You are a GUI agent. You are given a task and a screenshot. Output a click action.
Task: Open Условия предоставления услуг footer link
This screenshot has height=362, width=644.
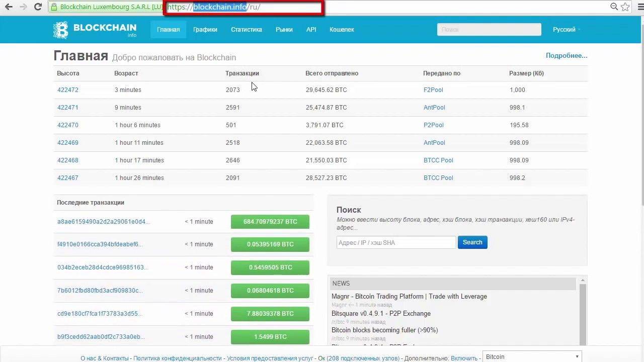[270, 358]
